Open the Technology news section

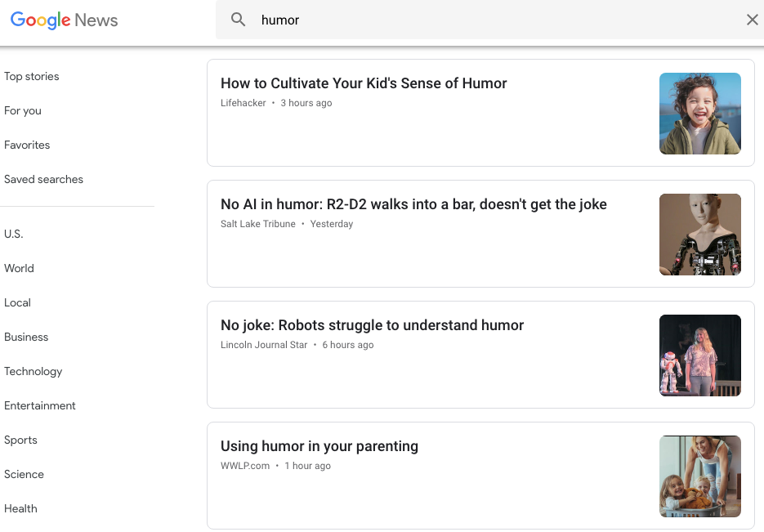tap(34, 371)
